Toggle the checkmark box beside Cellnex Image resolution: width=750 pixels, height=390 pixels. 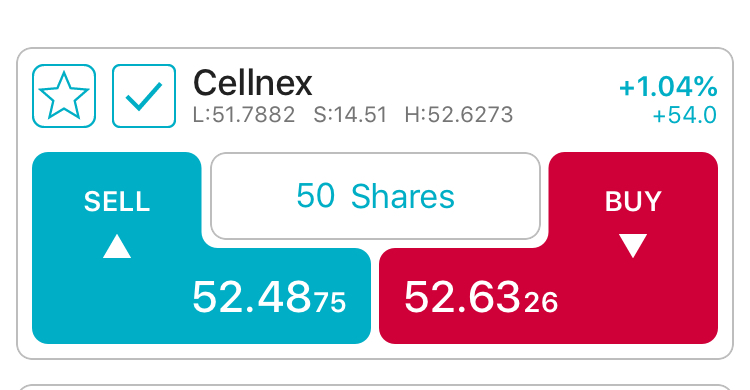click(144, 96)
